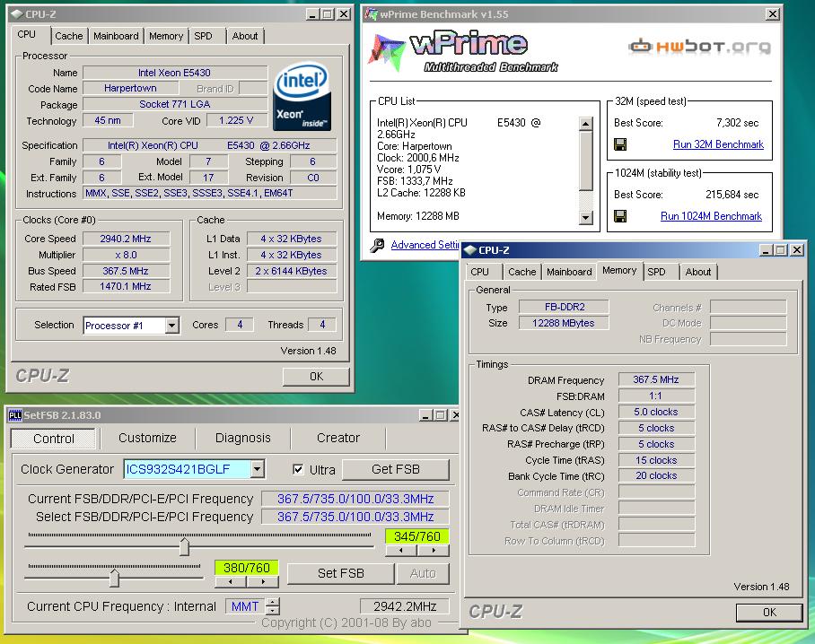815x644 pixels.
Task: Click the wPrime title bar app icon
Action: 371,14
